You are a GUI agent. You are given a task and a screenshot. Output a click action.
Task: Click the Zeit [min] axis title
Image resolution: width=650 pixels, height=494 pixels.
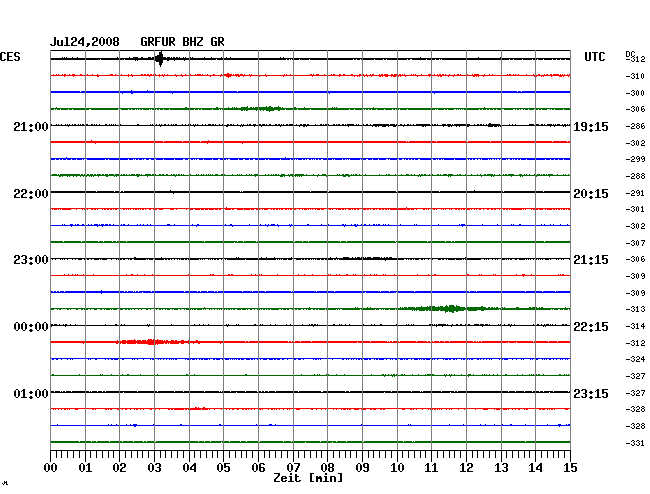pyautogui.click(x=308, y=478)
